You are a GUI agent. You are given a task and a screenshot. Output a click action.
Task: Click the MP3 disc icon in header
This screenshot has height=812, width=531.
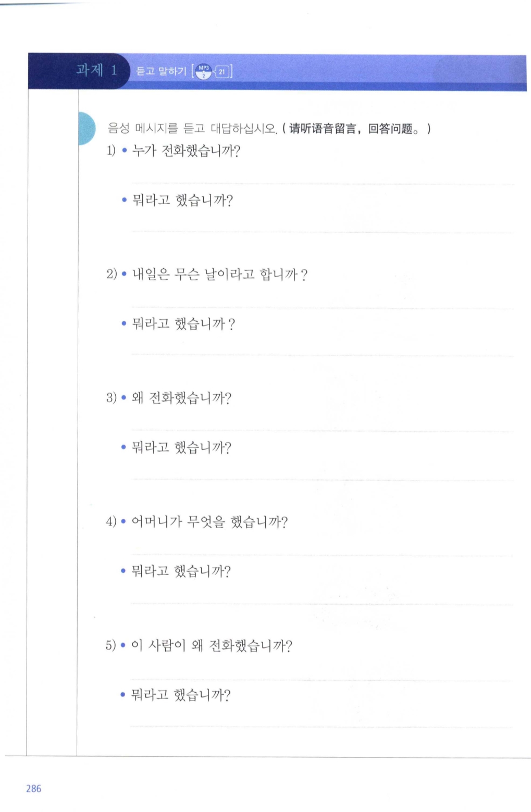[204, 71]
